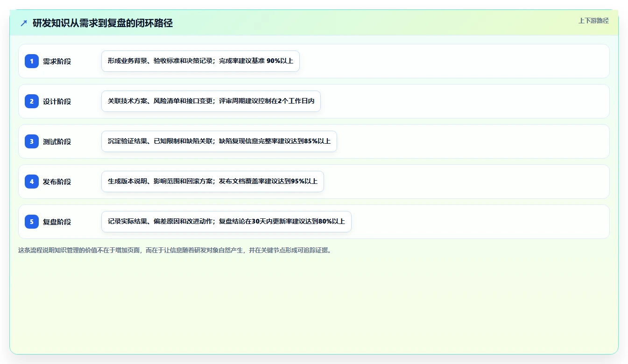Click the description box starting 生成版本说明

[212, 182]
